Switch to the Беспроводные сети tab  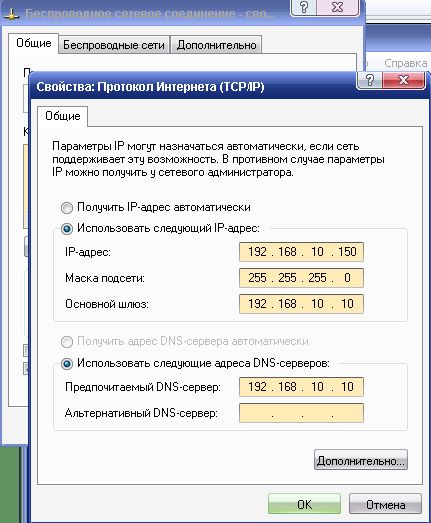(114, 45)
